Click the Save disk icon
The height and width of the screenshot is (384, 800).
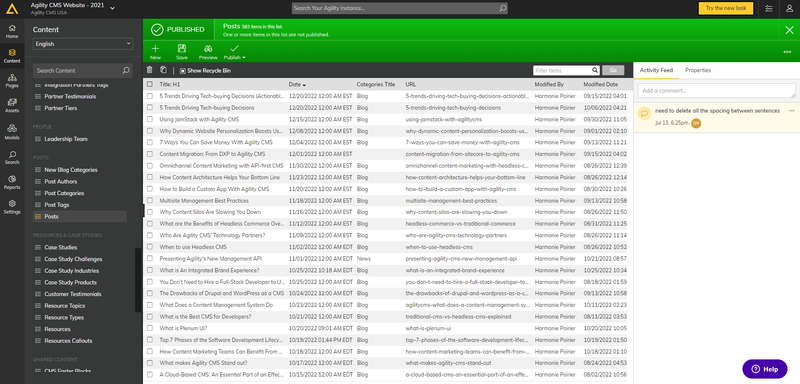click(x=182, y=48)
